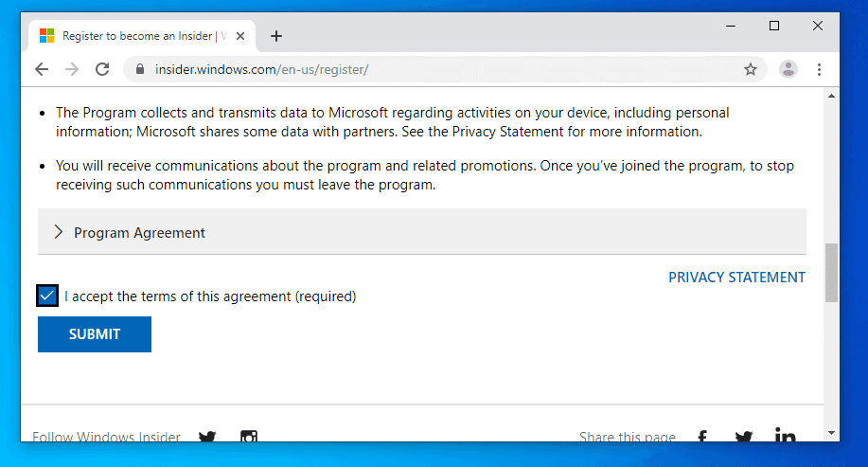
Task: Share this page on LinkedIn
Action: coord(786,436)
